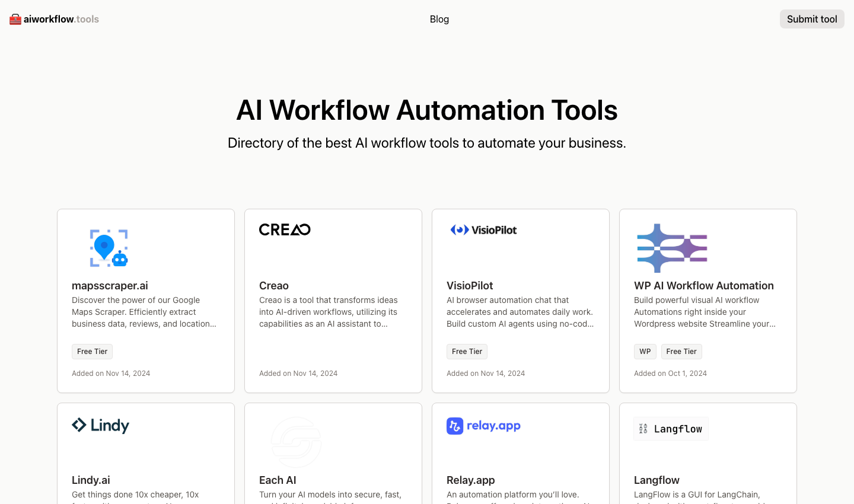Click the relay.app logo
Screen dimensions: 854x504
click(483, 426)
